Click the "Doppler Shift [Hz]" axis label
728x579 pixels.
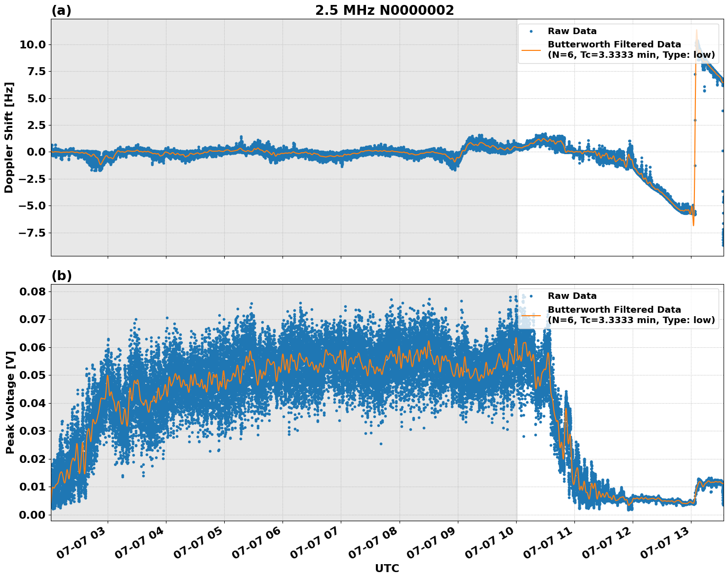coord(9,137)
